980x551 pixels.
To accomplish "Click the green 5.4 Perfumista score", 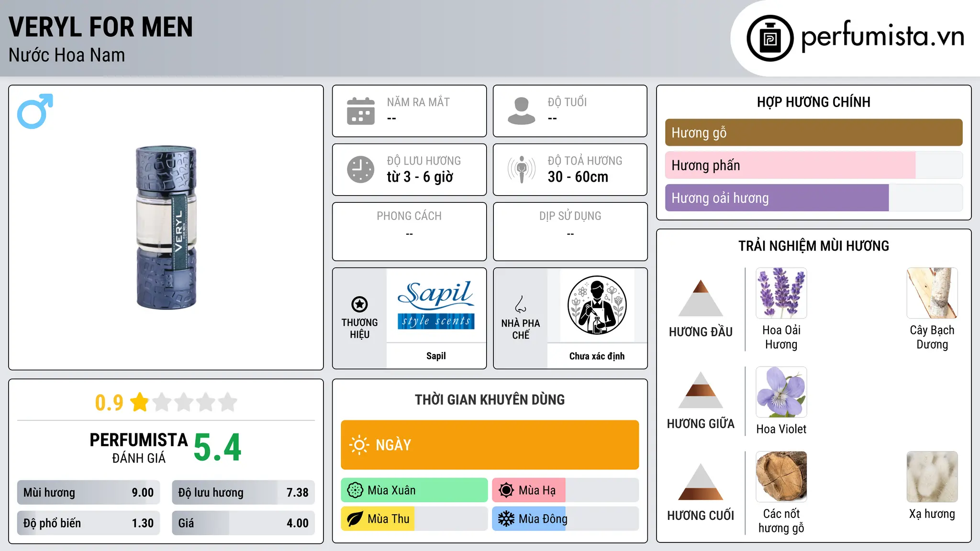I will coord(217,447).
